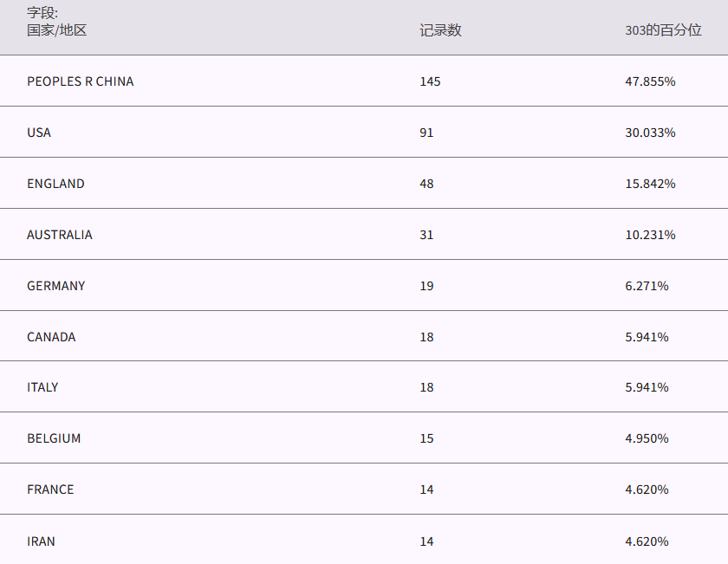Screen dimensions: 728x564
Task: Click the 6.271% value for Germany
Action: pyautogui.click(x=647, y=286)
